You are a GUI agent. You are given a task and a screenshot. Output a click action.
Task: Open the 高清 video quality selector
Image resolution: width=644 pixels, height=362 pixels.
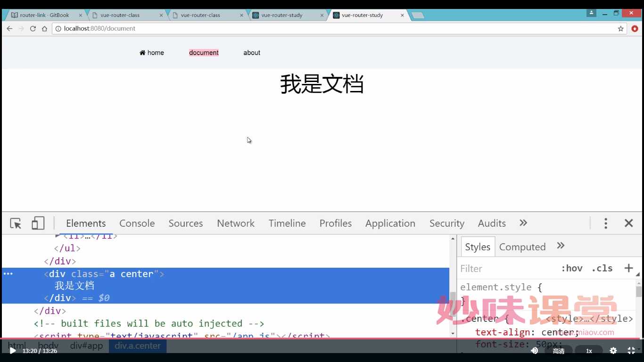tap(559, 351)
